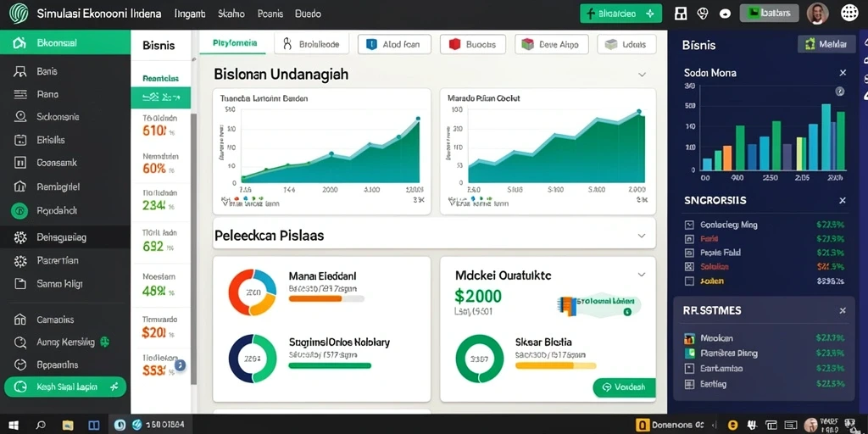Click the green spiral app logo
This screenshot has height=434, width=868.
click(19, 14)
